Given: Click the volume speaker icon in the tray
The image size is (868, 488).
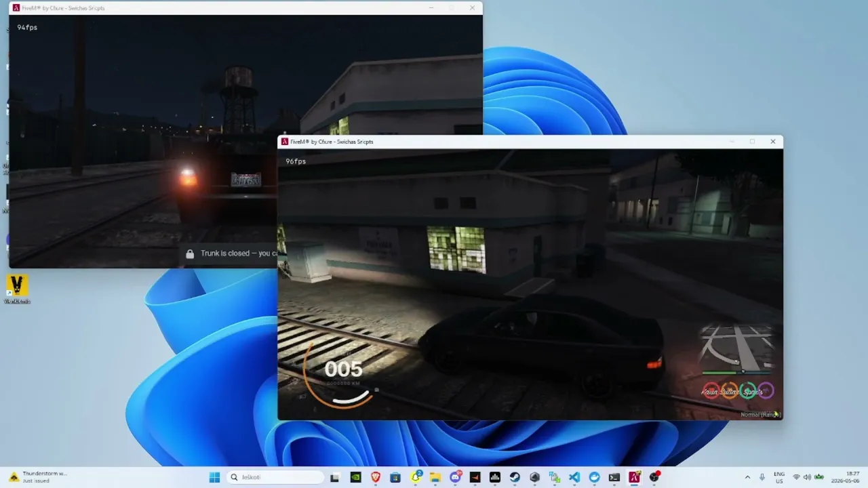Looking at the screenshot, I should pyautogui.click(x=808, y=477).
